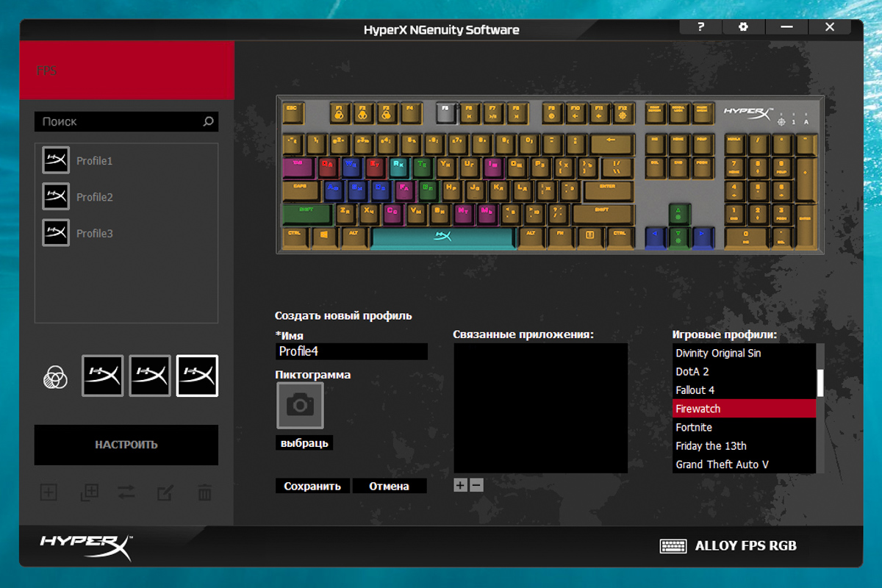Image resolution: width=882 pixels, height=588 pixels.
Task: Remove a linked application with minus
Action: pos(476,485)
